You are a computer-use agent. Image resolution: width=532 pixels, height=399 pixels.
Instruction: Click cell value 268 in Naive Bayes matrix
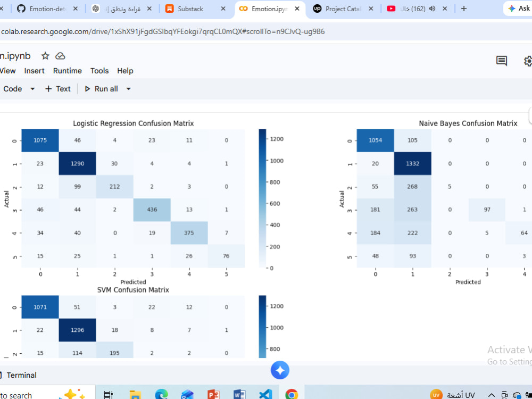pyautogui.click(x=413, y=187)
